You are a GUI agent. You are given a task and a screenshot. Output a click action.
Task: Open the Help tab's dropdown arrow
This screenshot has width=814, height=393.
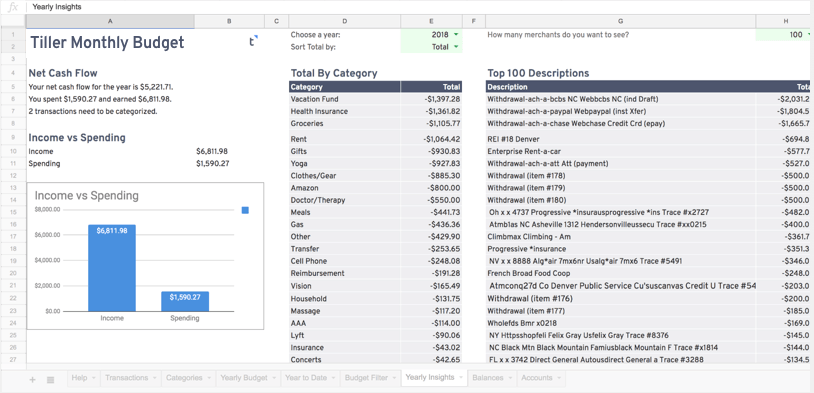[93, 378]
